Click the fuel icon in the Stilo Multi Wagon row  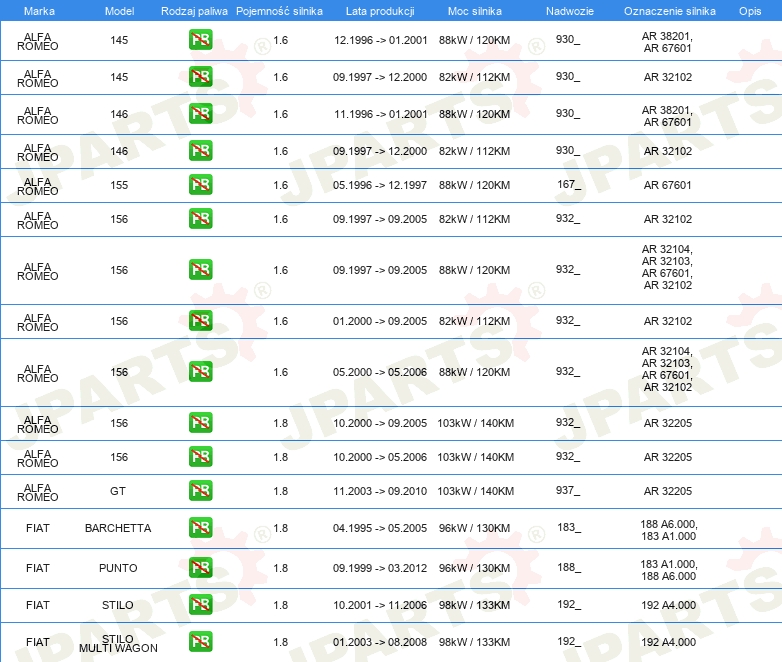(200, 642)
